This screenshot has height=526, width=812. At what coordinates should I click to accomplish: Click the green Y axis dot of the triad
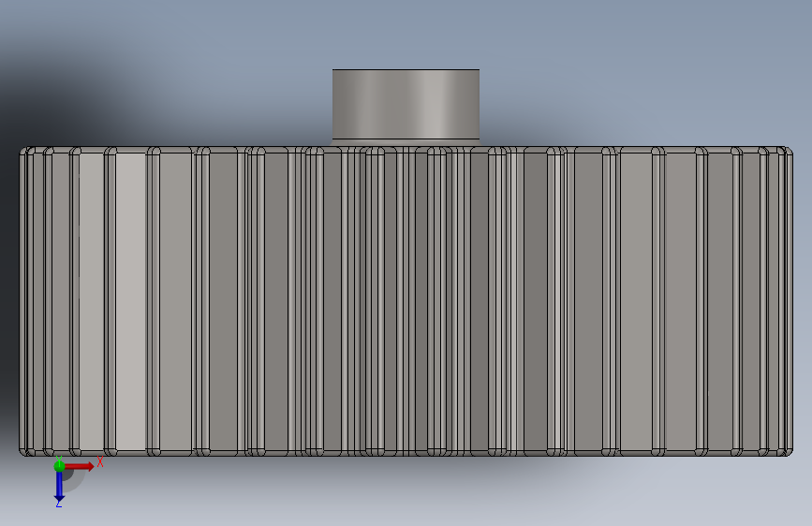tap(59, 466)
